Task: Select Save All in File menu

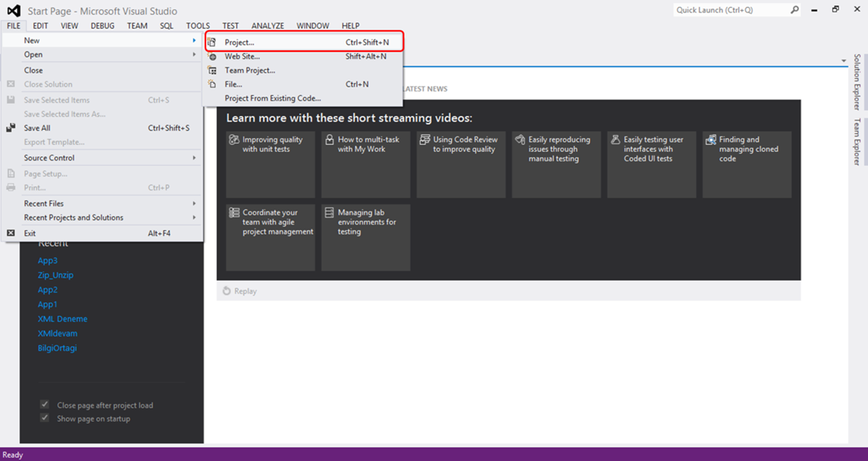Action: point(102,128)
